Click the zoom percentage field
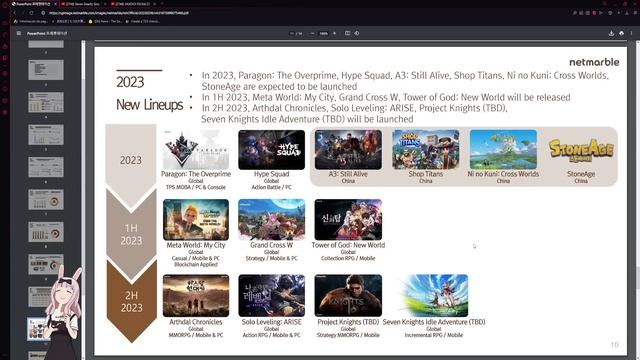Image resolution: width=640 pixels, height=360 pixels. pos(323,33)
